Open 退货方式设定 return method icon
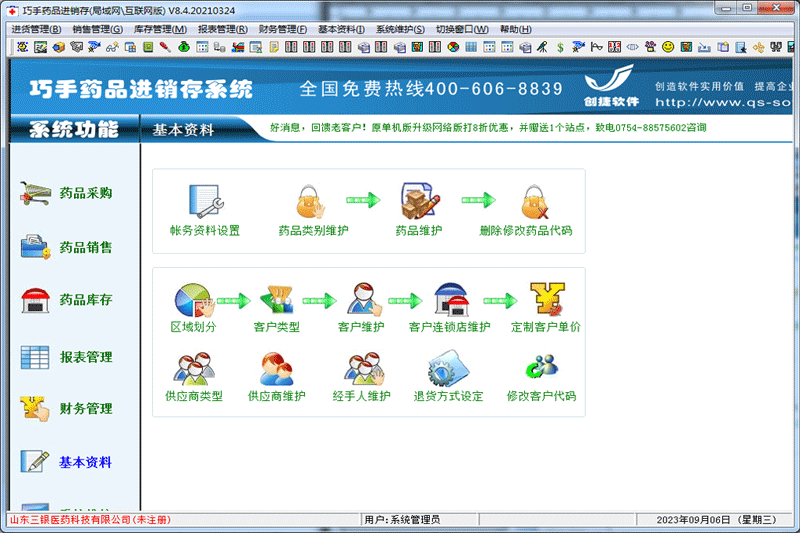The image size is (800, 533). (448, 368)
